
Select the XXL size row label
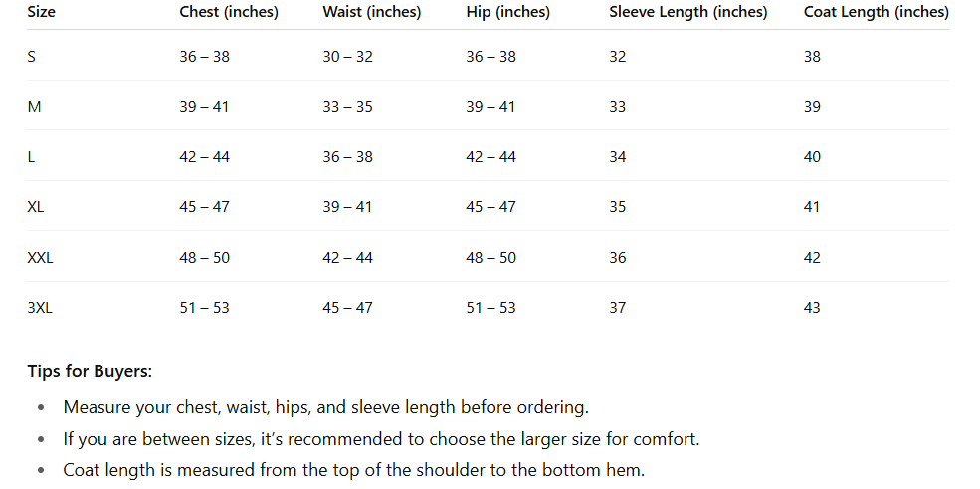tap(41, 258)
